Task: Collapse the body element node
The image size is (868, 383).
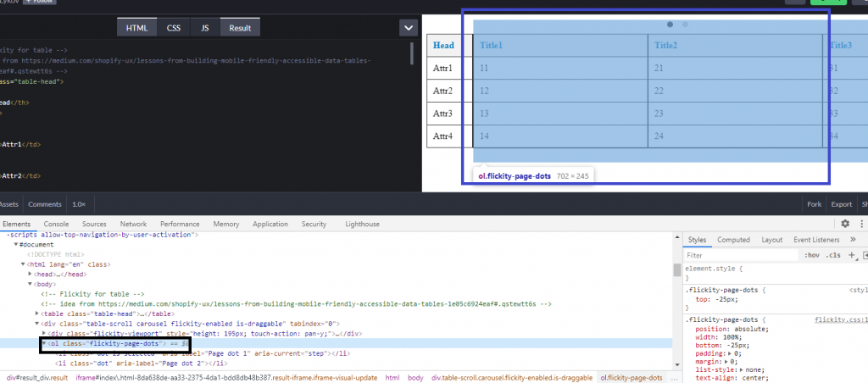Action: (x=30, y=284)
